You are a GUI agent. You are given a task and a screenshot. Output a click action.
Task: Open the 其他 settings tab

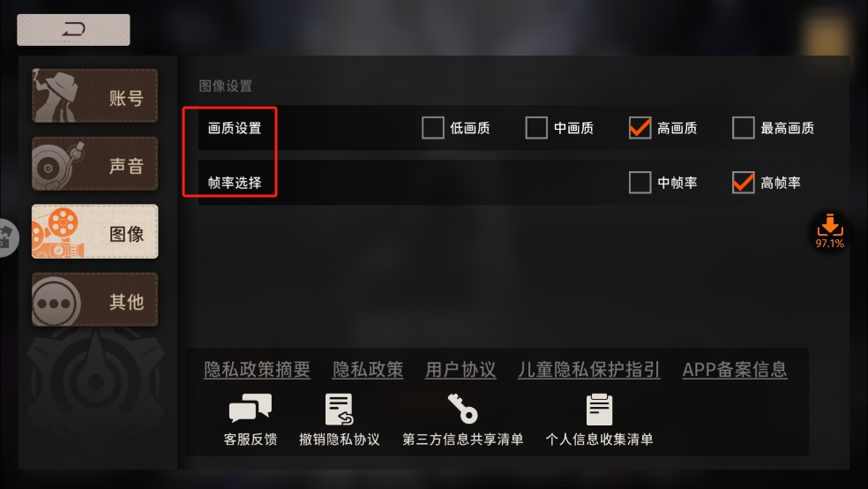(x=94, y=299)
